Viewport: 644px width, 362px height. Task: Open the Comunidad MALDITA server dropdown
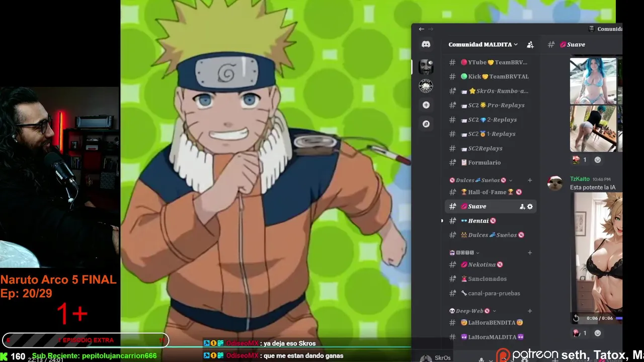click(483, 44)
